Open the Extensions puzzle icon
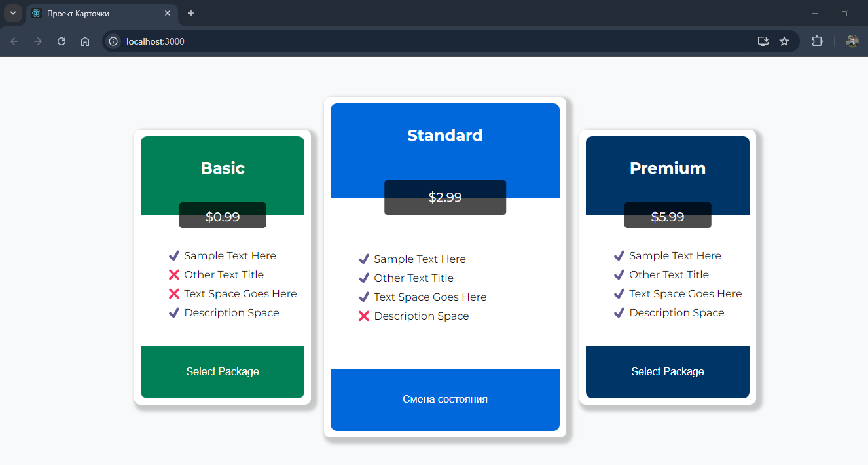This screenshot has width=868, height=465. tap(817, 41)
